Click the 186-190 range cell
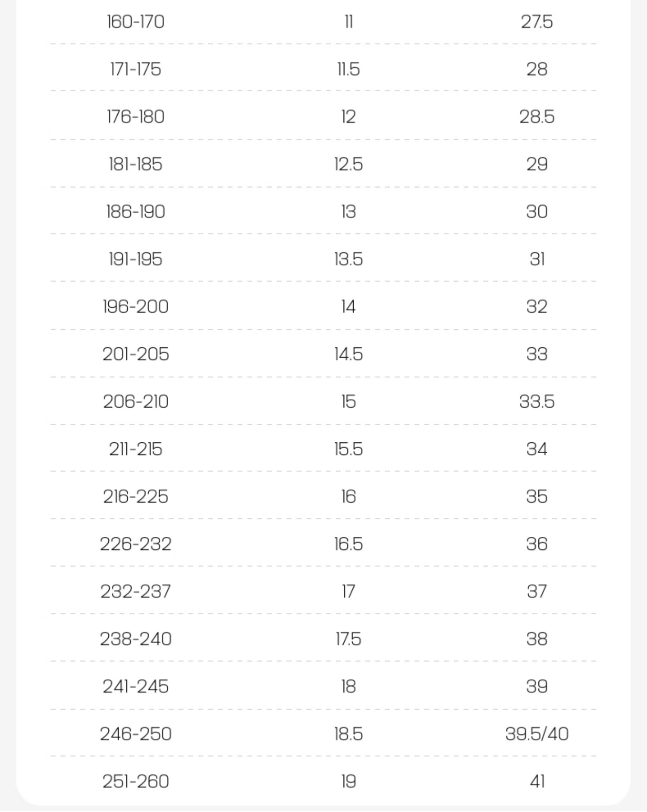 [135, 212]
